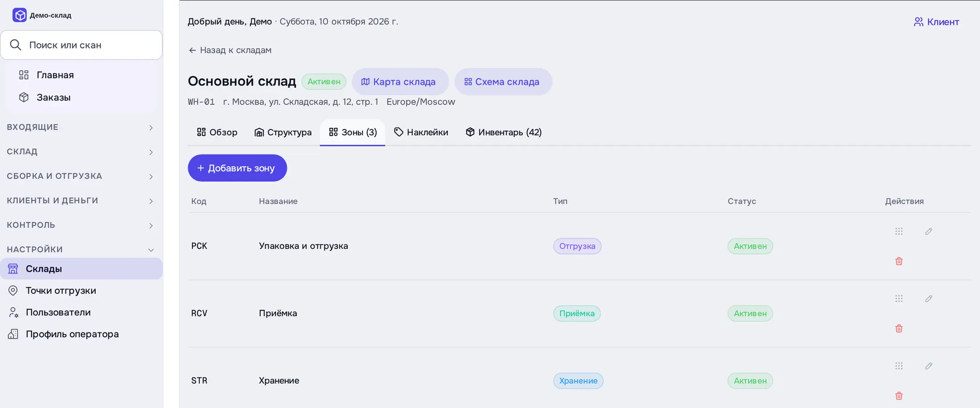Click the Активен badge beside Основной склад
The height and width of the screenshot is (408, 980).
point(324,81)
